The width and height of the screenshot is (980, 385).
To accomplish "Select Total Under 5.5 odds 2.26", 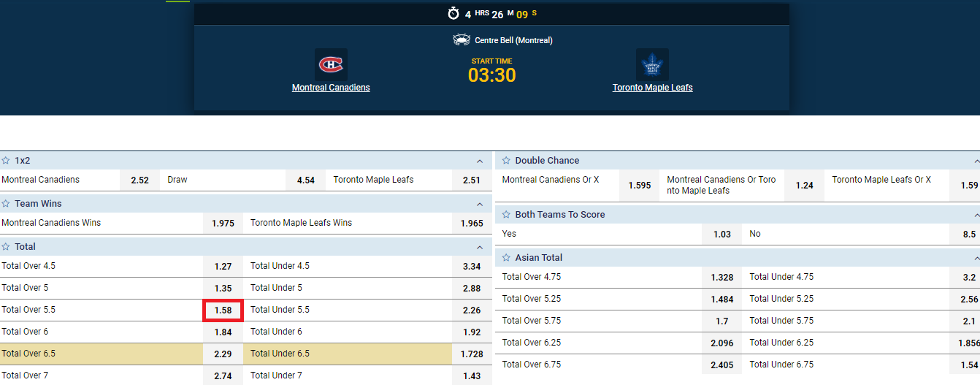I will [472, 310].
